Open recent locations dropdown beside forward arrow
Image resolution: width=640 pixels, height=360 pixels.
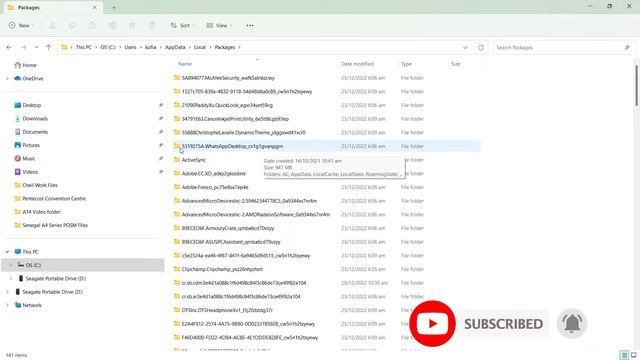pyautogui.click(x=36, y=47)
